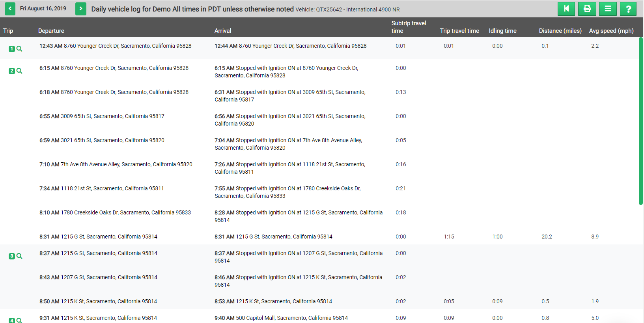Click the skip-to-first button in the toolbar
Screen dimensions: 644x323
566,9
